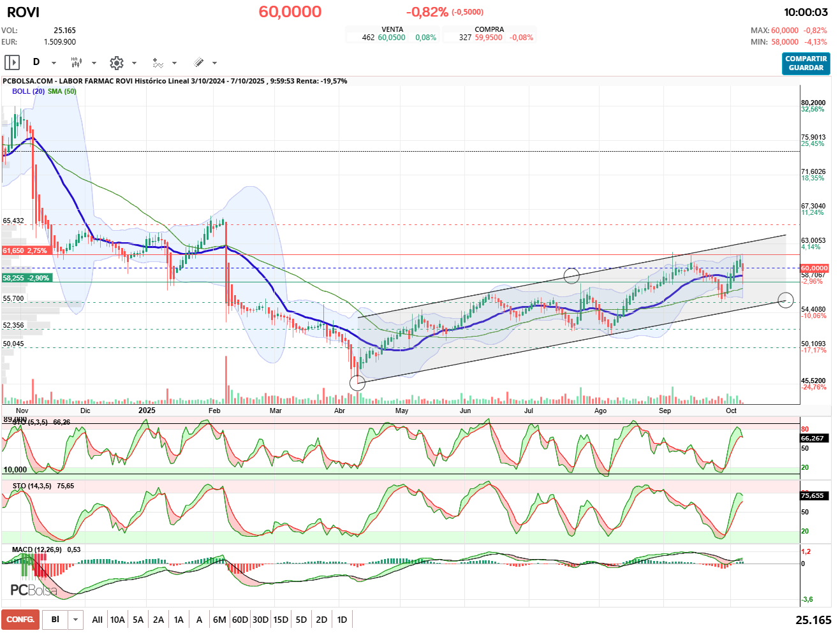
Task: Open dropdown next to the pencil tool
Action: point(214,63)
